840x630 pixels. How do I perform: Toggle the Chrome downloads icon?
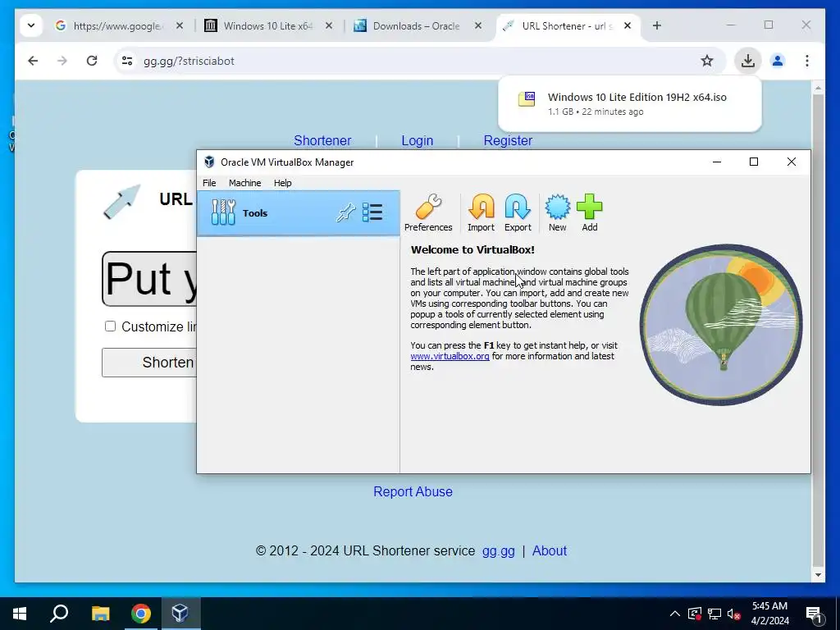748,61
